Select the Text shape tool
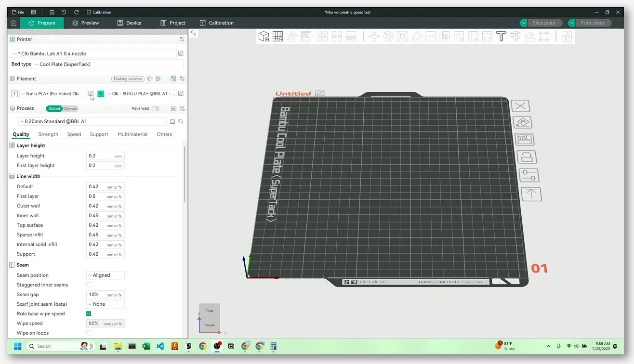 coord(501,37)
